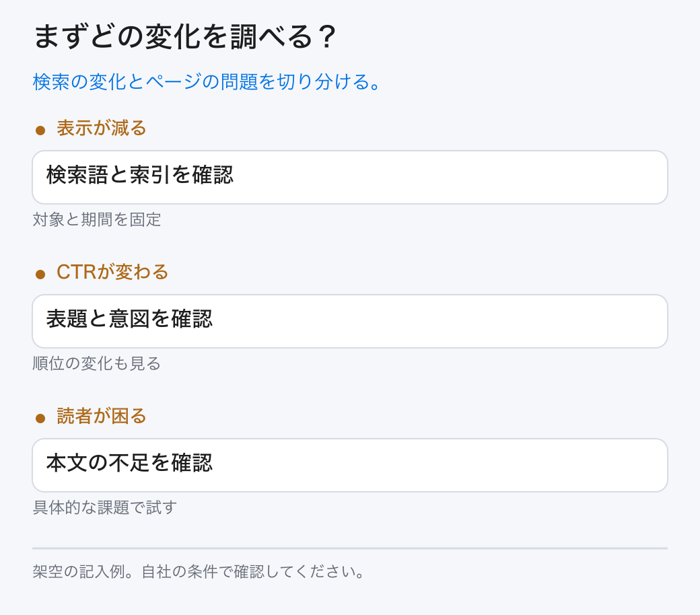Click the 確認 characters inside the first field
This screenshot has height=615, width=700.
[x=213, y=175]
